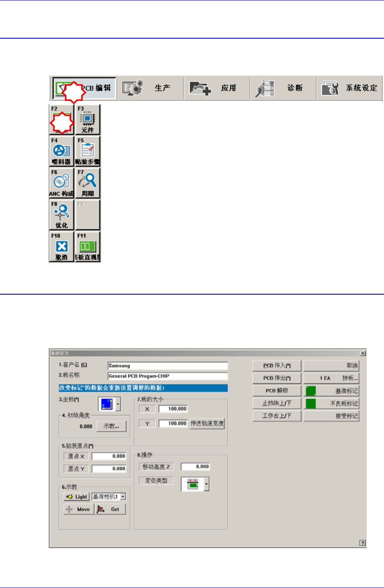The width and height of the screenshot is (384, 588).
Task: Click the 移动高度 Z value field
Action: 195,467
